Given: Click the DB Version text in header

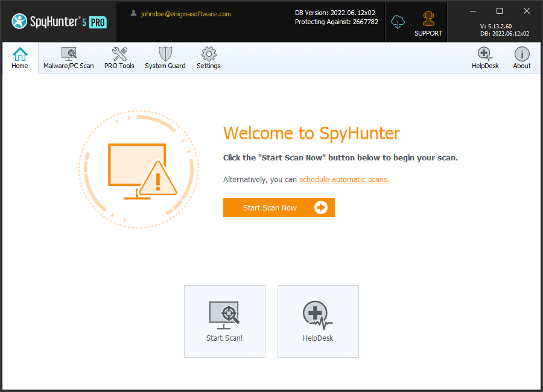Looking at the screenshot, I should tap(335, 13).
